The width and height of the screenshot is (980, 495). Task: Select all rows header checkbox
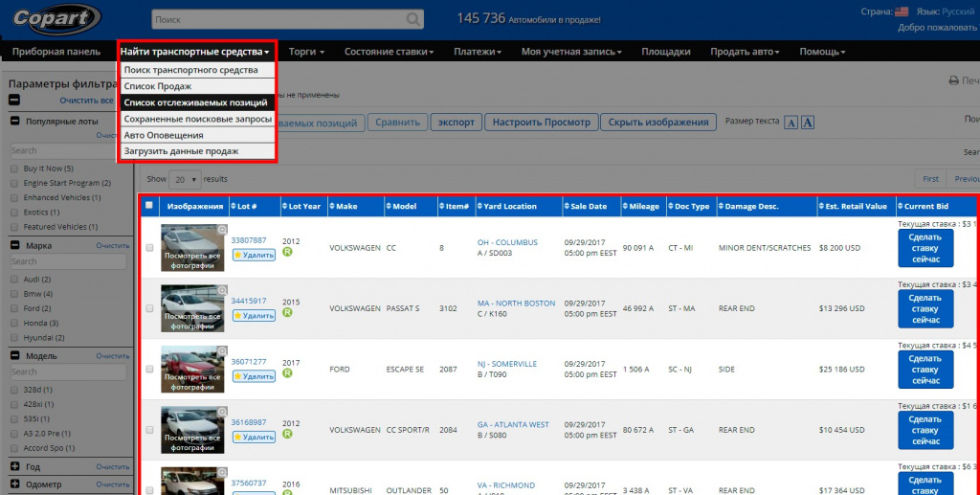click(148, 205)
